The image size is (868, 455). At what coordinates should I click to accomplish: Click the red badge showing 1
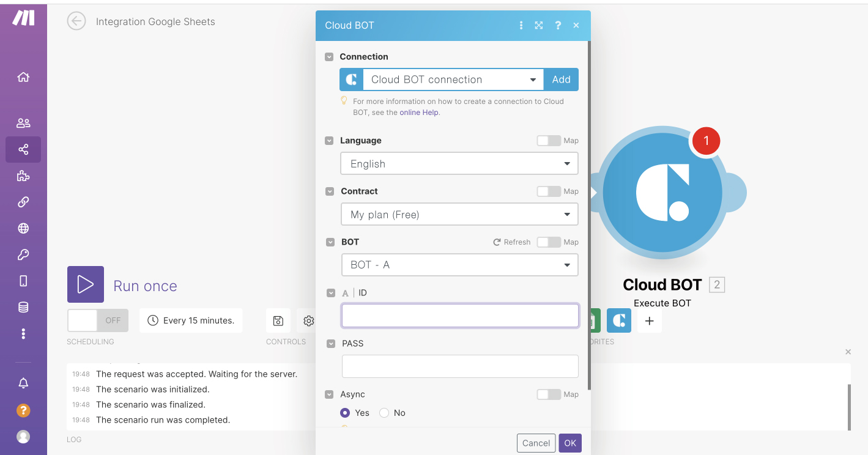click(706, 141)
